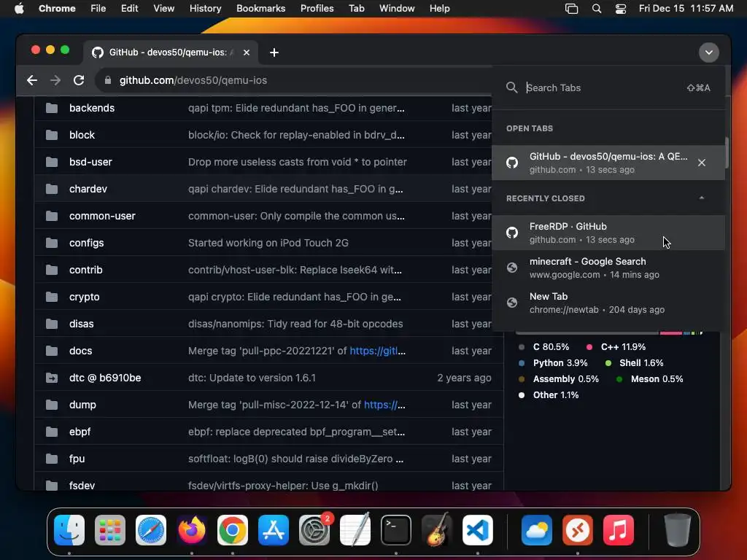Select the GitHub qemu-ios browser tab
This screenshot has width=747, height=560.
point(171,52)
